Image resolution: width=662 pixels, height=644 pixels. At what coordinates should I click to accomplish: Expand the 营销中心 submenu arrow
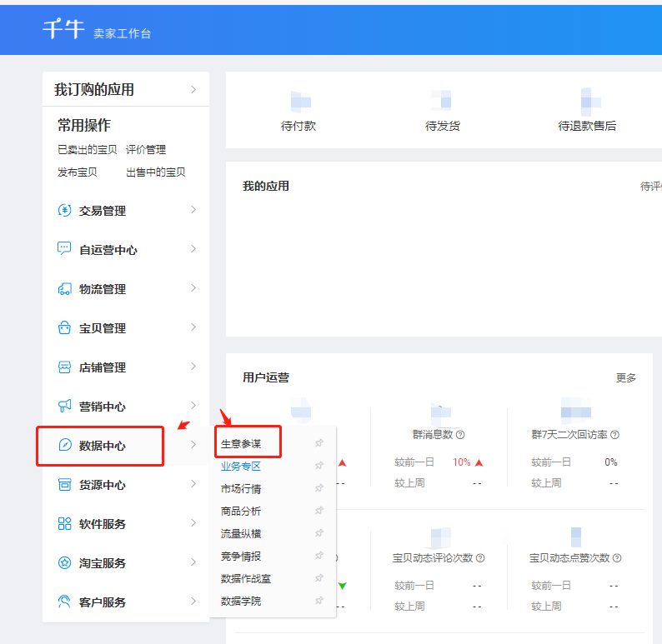point(193,405)
